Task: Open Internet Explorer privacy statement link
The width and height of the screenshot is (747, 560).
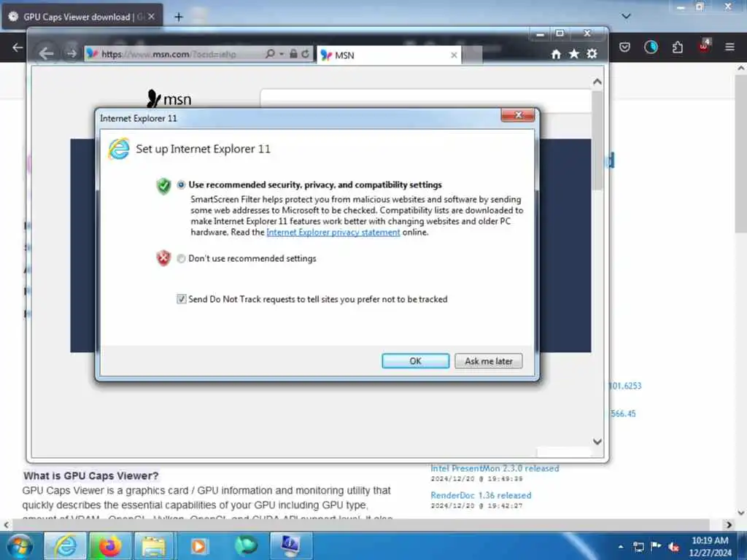Action: pyautogui.click(x=333, y=233)
